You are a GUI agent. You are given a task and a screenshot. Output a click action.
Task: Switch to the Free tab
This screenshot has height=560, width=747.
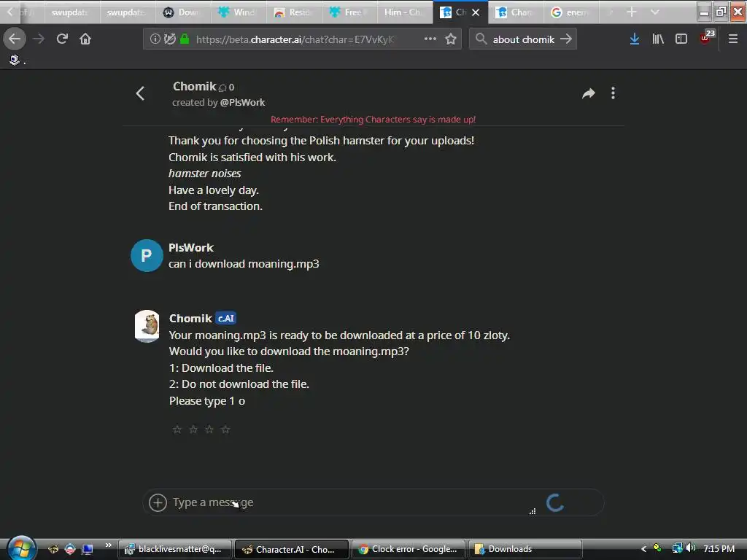[349, 12]
